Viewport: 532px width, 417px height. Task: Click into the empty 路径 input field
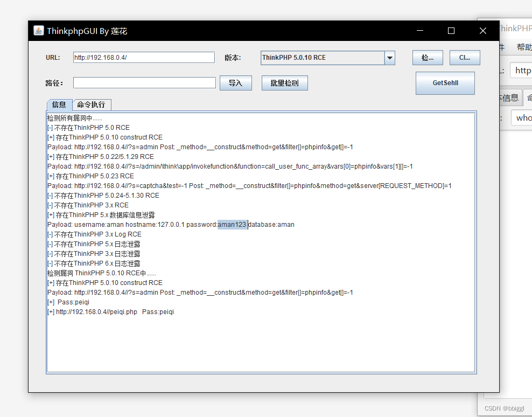144,82
